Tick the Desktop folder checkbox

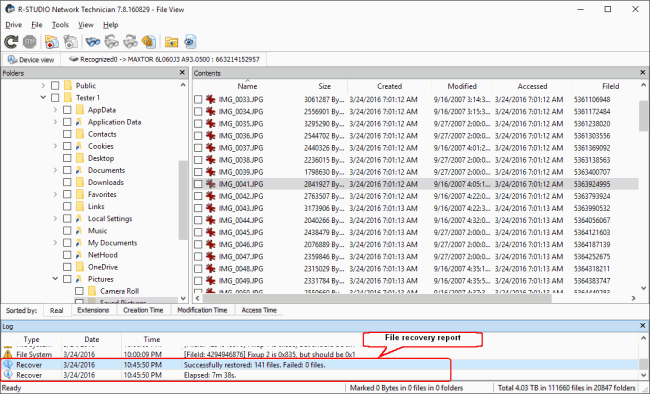click(67, 158)
